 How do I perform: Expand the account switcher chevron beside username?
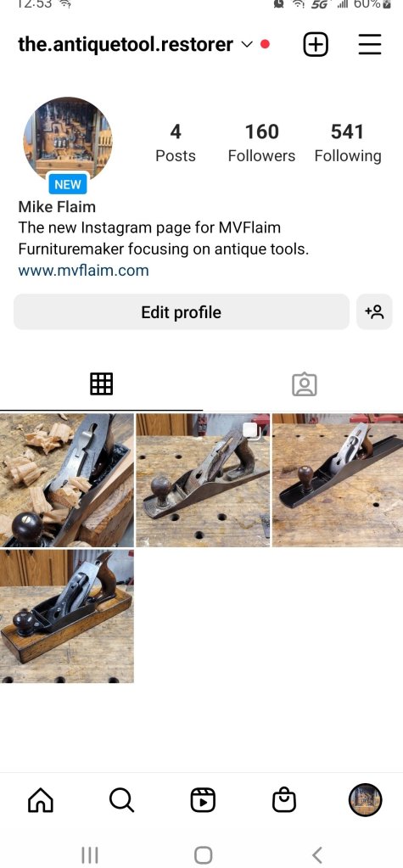247,44
